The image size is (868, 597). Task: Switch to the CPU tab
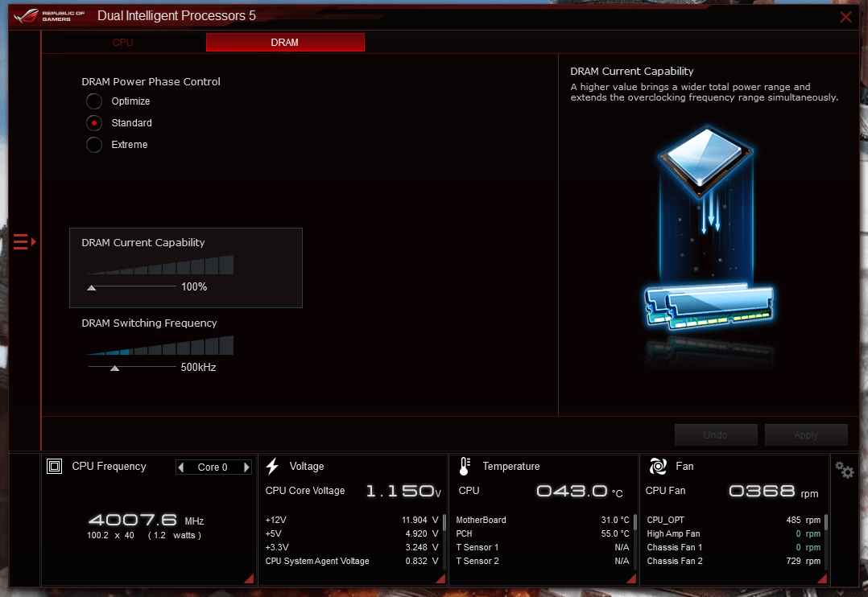tap(123, 43)
